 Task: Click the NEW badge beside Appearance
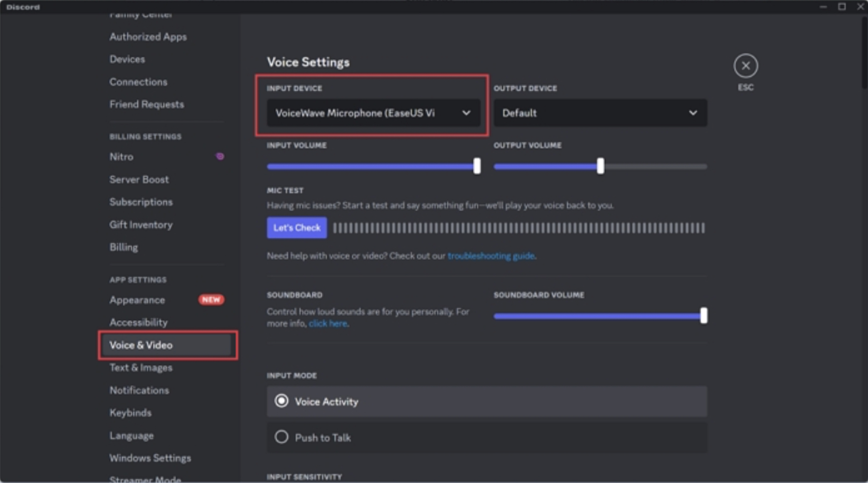pos(211,299)
